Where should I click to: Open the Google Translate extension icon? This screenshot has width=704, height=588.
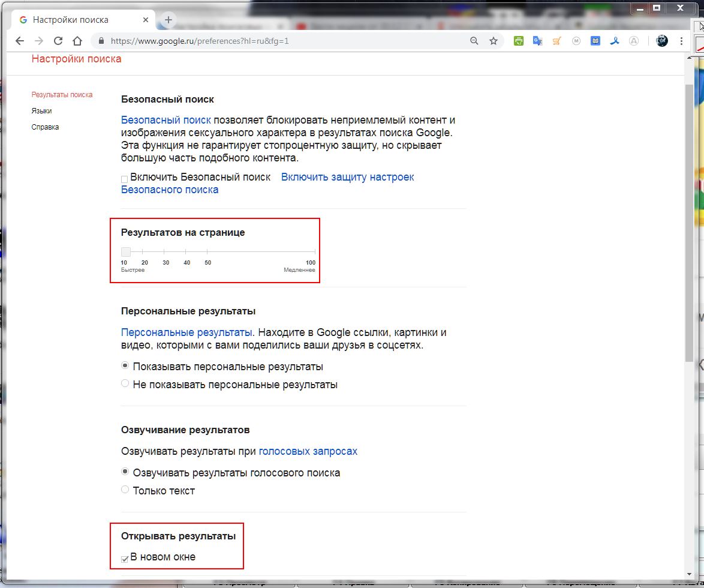click(537, 41)
